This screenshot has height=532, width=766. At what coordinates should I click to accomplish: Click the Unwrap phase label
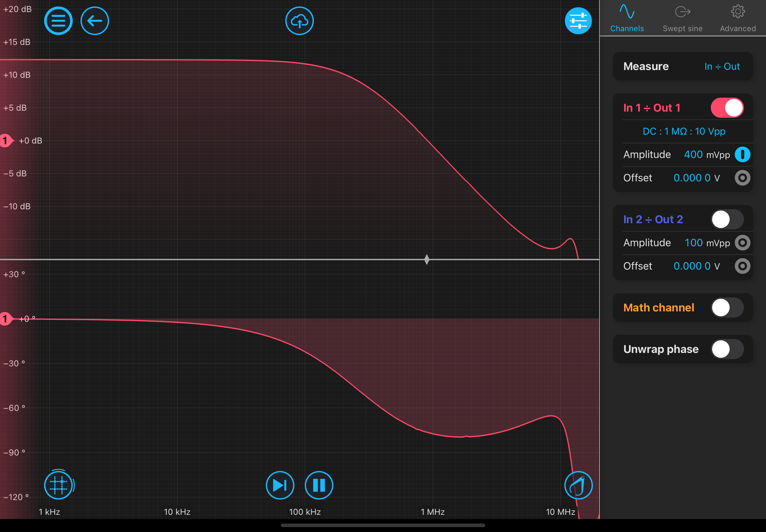(x=661, y=349)
